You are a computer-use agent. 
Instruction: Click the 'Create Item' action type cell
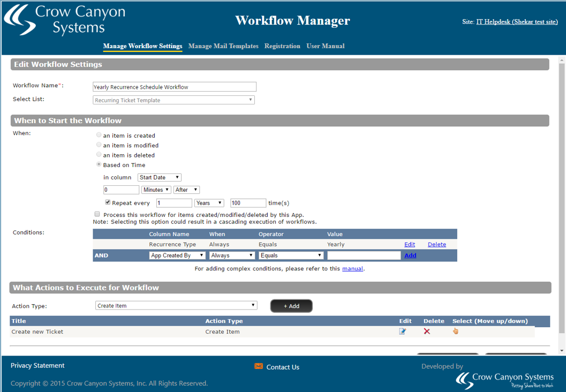click(222, 331)
